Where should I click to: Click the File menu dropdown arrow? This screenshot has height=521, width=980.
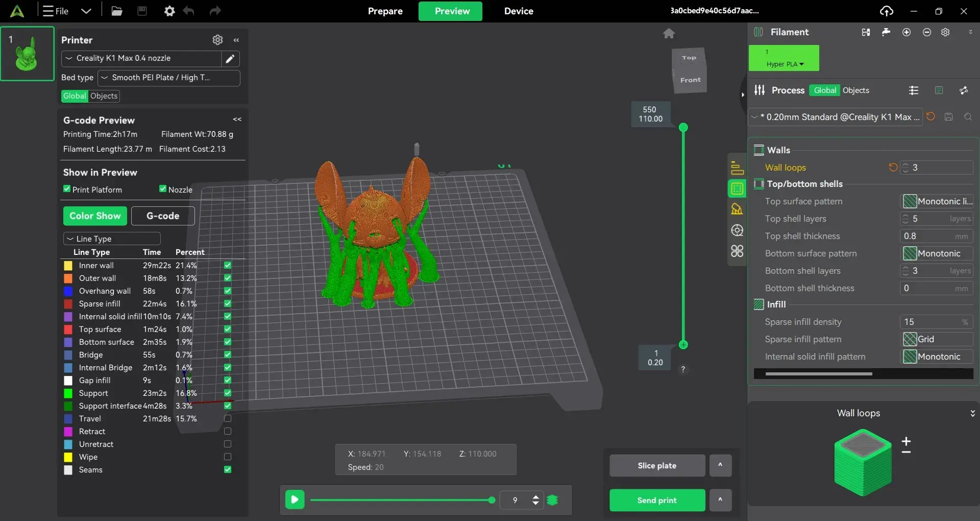tap(86, 11)
